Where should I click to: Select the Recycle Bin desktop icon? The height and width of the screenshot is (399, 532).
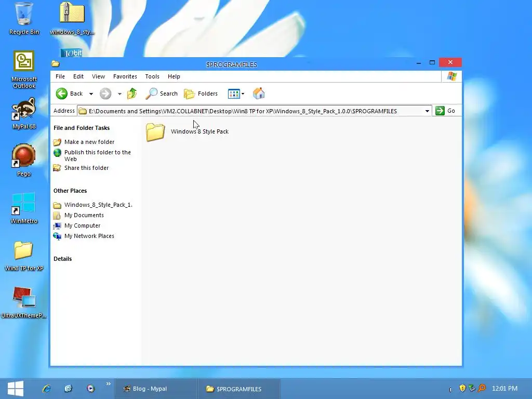click(x=24, y=19)
